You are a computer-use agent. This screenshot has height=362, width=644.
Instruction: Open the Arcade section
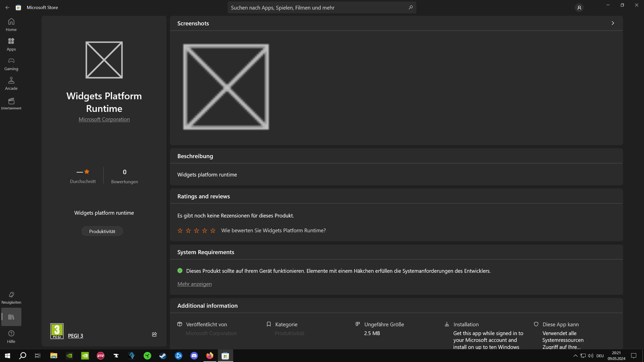click(x=11, y=83)
